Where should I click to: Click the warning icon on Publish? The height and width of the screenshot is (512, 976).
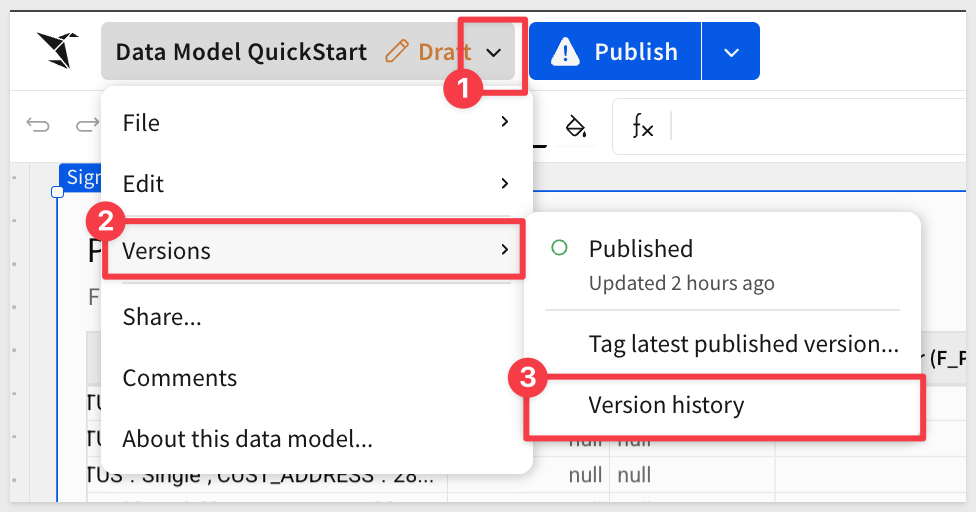pyautogui.click(x=566, y=51)
